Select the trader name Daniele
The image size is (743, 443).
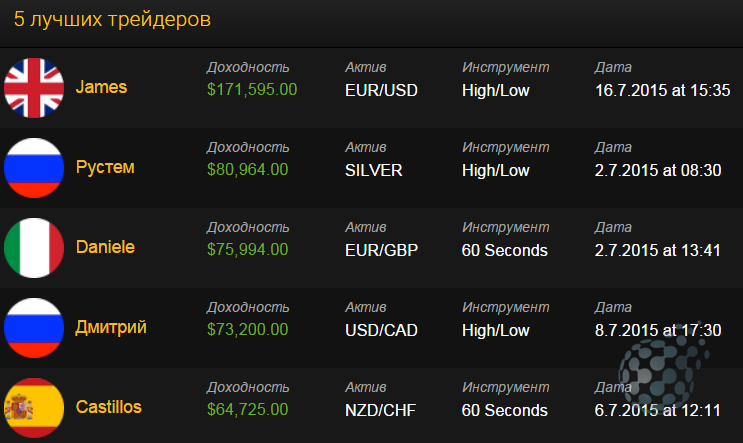[x=105, y=247]
